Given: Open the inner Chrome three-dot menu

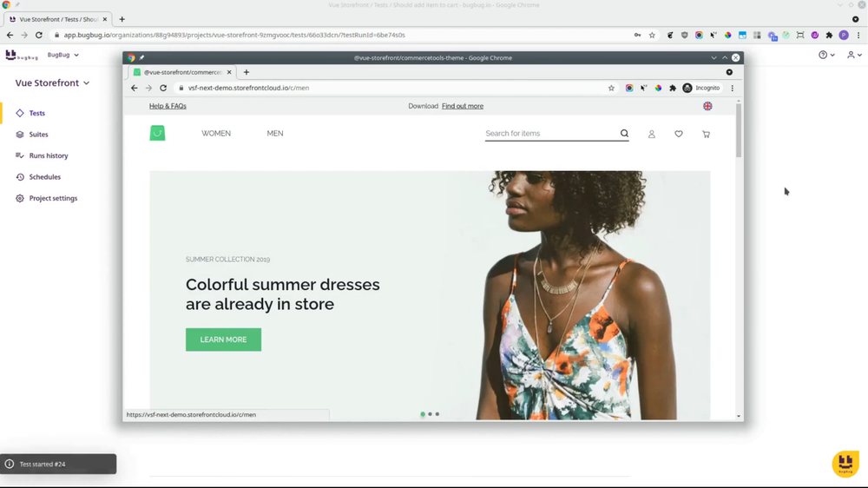Looking at the screenshot, I should (733, 88).
